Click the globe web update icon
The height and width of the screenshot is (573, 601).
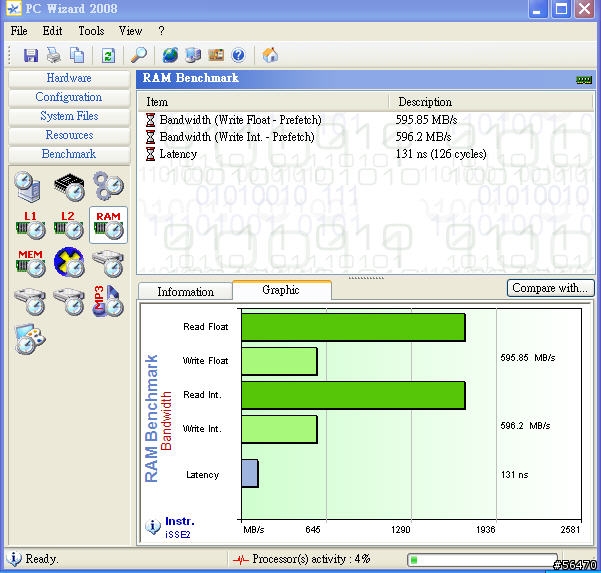tap(170, 55)
